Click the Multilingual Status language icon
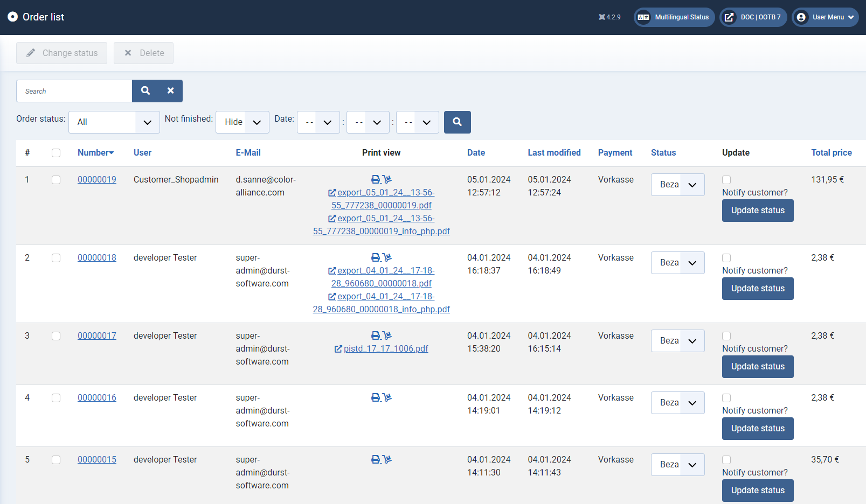 point(643,17)
